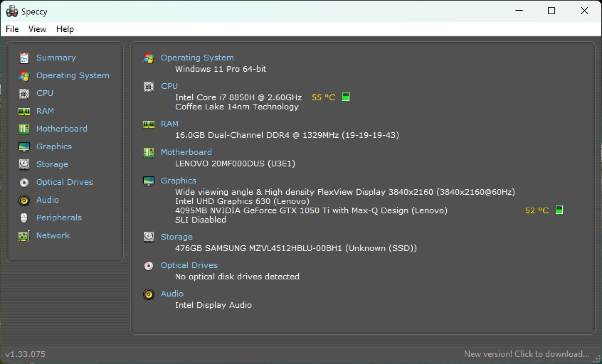Open the Help menu
Viewport: 602px width, 364px height.
coord(65,29)
